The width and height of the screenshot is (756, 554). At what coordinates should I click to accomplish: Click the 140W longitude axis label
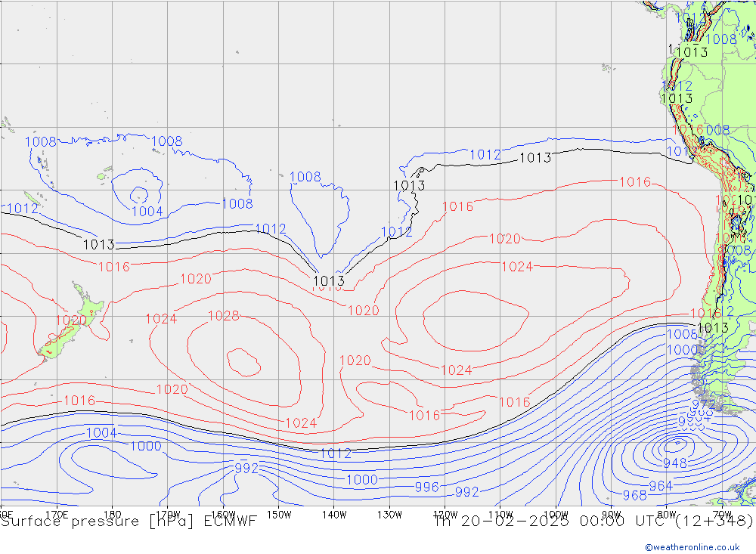333,514
